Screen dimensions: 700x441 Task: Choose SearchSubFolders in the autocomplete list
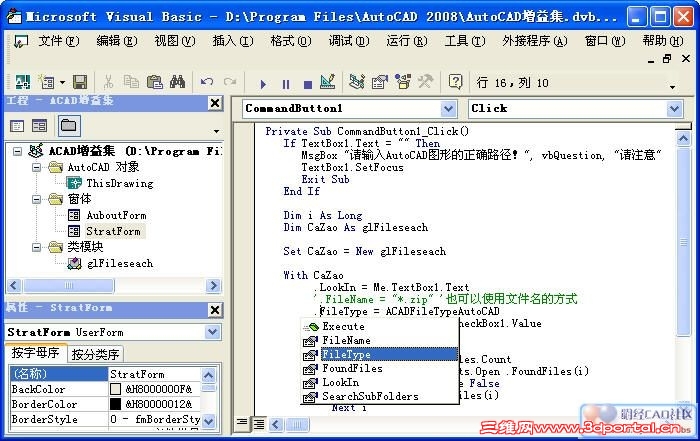[x=371, y=396]
